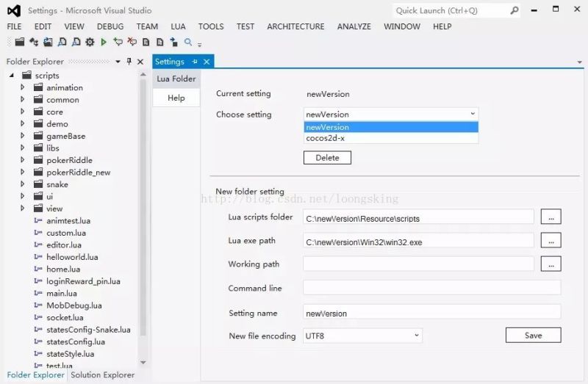The height and width of the screenshot is (384, 588).
Task: Close the Settings tab
Action: click(207, 62)
